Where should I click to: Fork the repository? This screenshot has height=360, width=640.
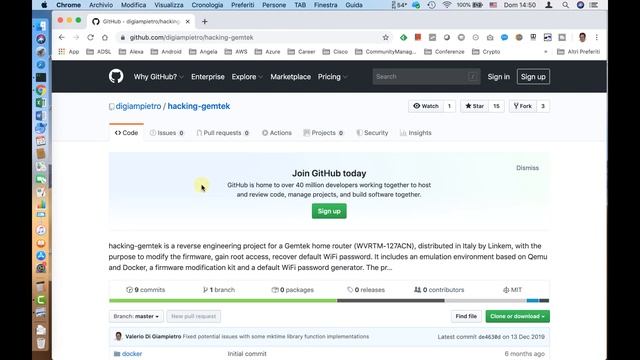pos(522,106)
